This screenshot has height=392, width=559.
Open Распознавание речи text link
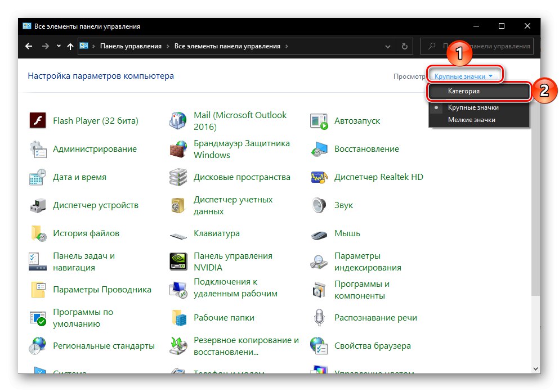click(375, 318)
